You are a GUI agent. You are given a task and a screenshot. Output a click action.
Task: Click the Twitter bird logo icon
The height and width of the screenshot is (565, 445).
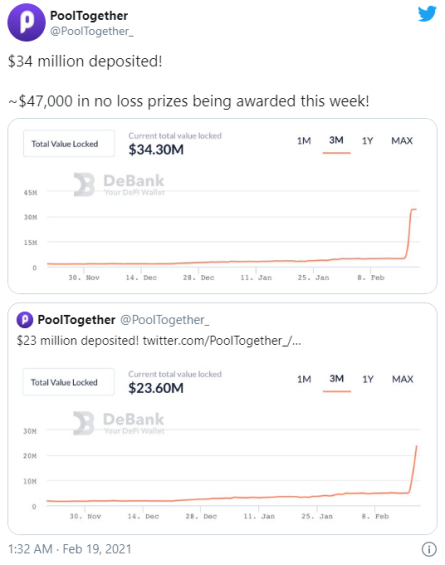[x=427, y=14]
